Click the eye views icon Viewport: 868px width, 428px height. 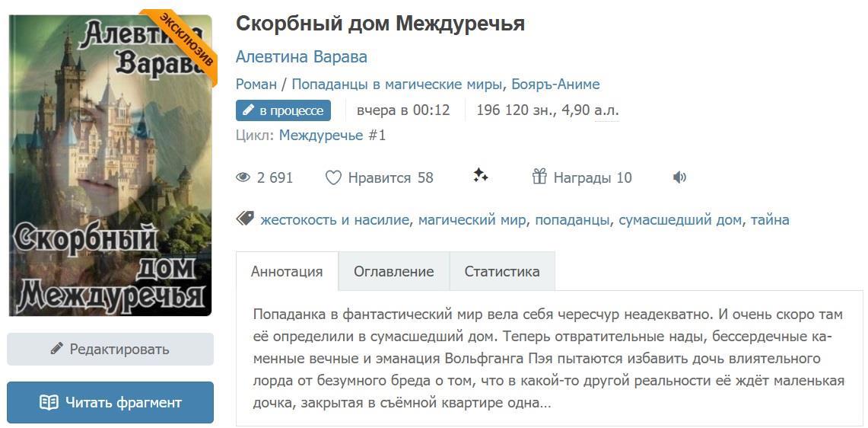click(243, 178)
